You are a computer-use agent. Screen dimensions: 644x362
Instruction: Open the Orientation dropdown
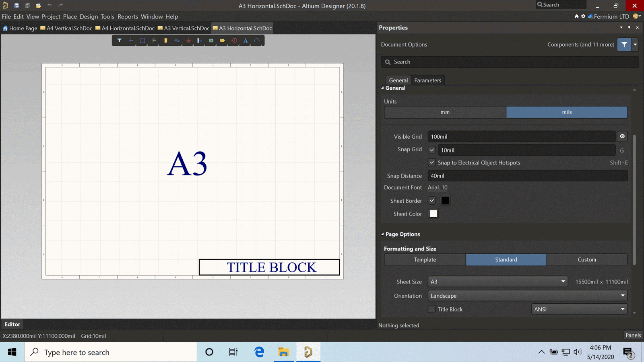(527, 296)
